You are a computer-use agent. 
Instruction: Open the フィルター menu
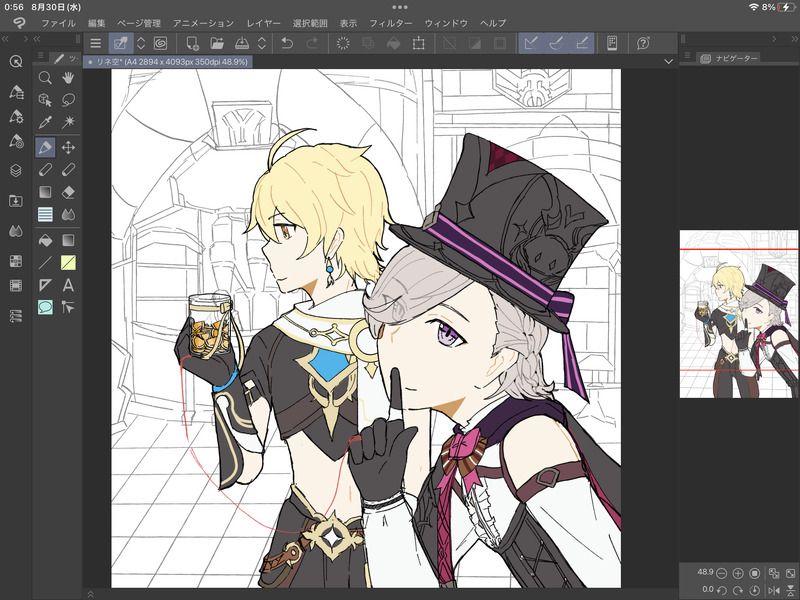tap(391, 23)
